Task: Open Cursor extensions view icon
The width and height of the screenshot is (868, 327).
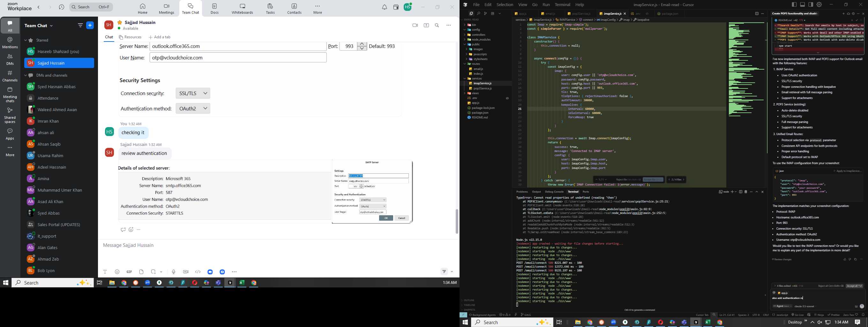Action: pos(493,13)
